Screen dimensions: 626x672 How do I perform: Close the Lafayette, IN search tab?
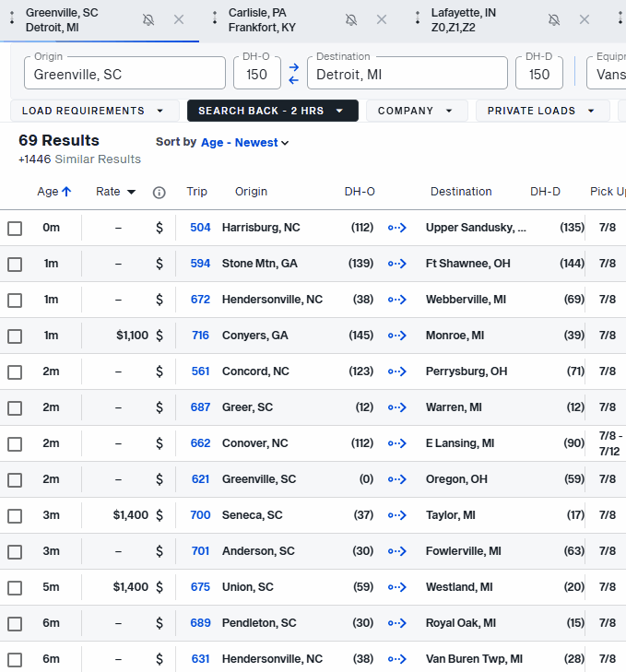584,19
